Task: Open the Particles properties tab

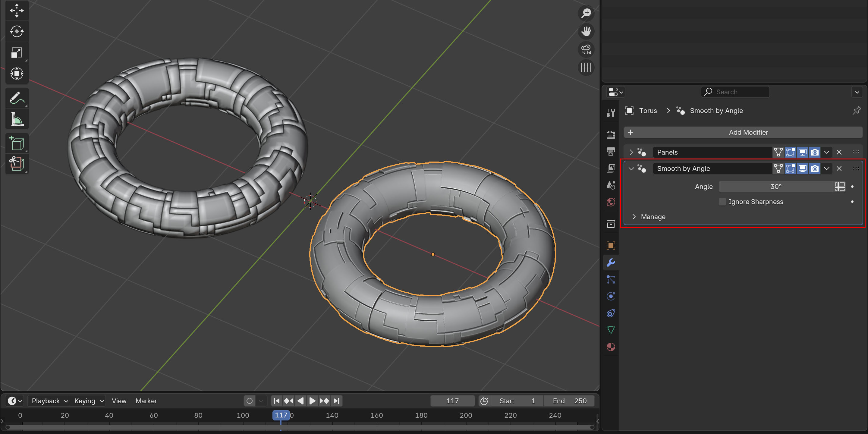Action: point(611,279)
